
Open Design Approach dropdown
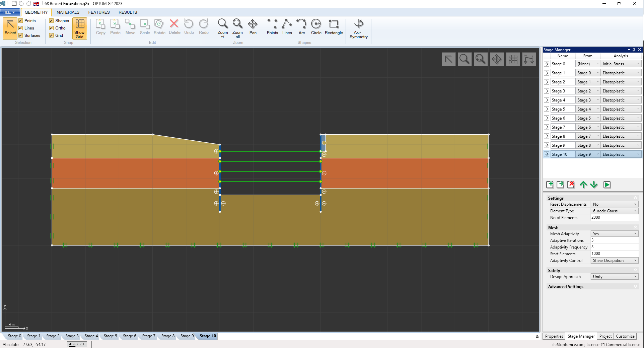pos(615,277)
